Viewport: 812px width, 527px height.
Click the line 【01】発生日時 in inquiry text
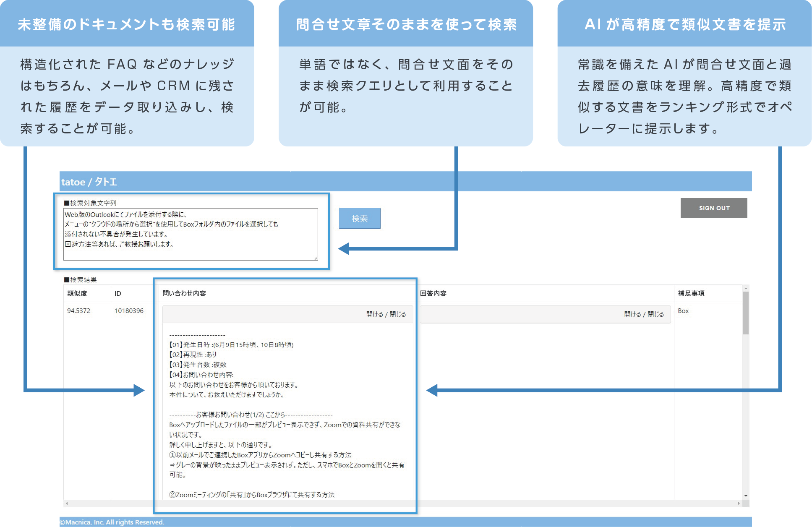coord(231,344)
